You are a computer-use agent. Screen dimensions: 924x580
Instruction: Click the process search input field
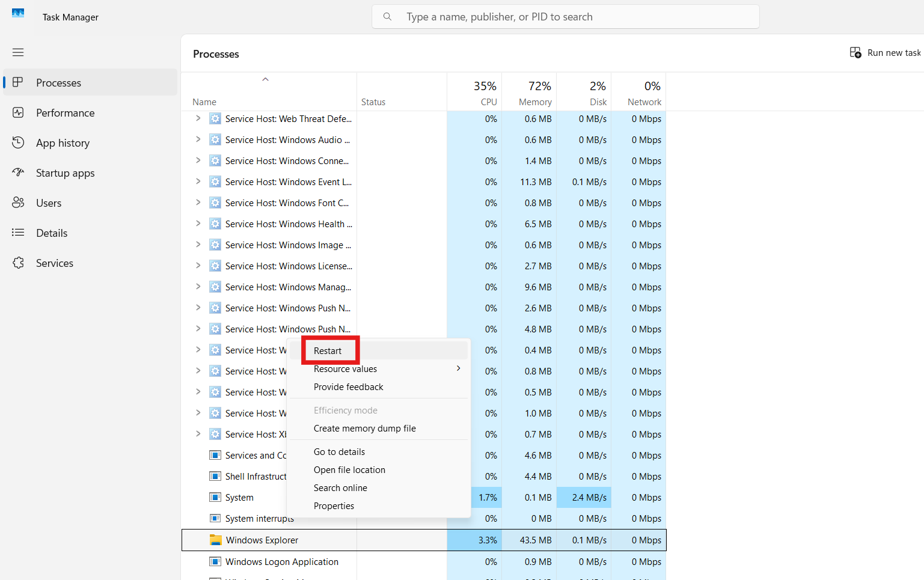tap(565, 16)
